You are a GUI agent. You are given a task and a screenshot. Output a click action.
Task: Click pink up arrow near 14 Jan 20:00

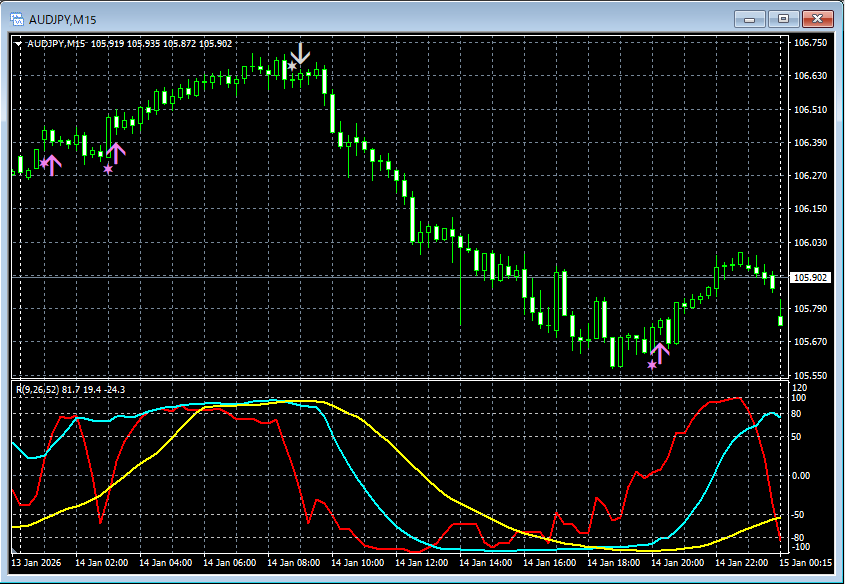tap(660, 352)
